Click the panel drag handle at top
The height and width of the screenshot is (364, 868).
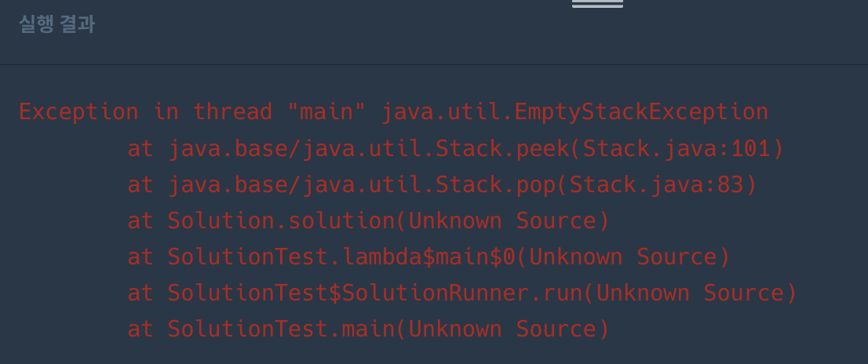coord(597,3)
